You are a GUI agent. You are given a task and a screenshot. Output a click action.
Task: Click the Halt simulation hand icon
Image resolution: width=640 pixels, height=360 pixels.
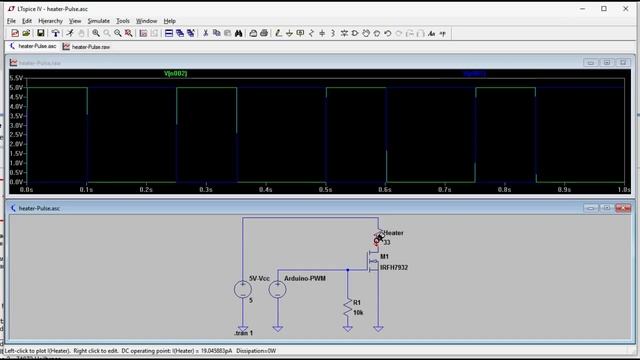tap(81, 33)
